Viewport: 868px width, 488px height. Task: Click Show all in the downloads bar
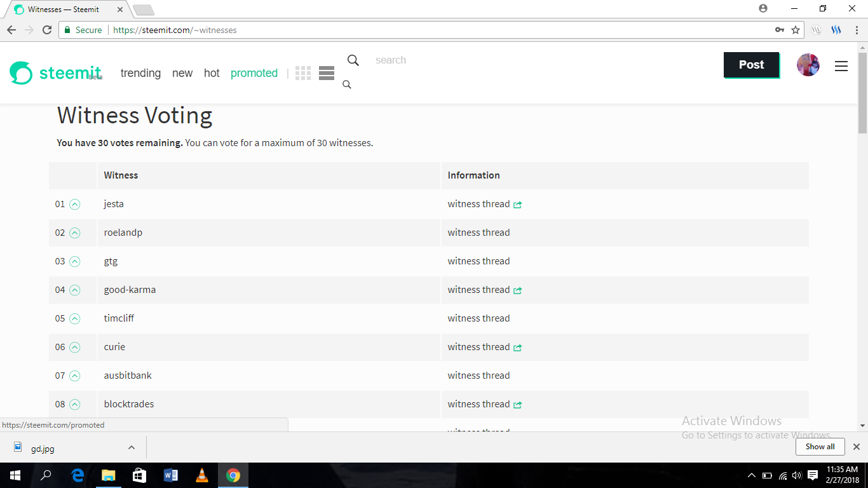[x=820, y=447]
